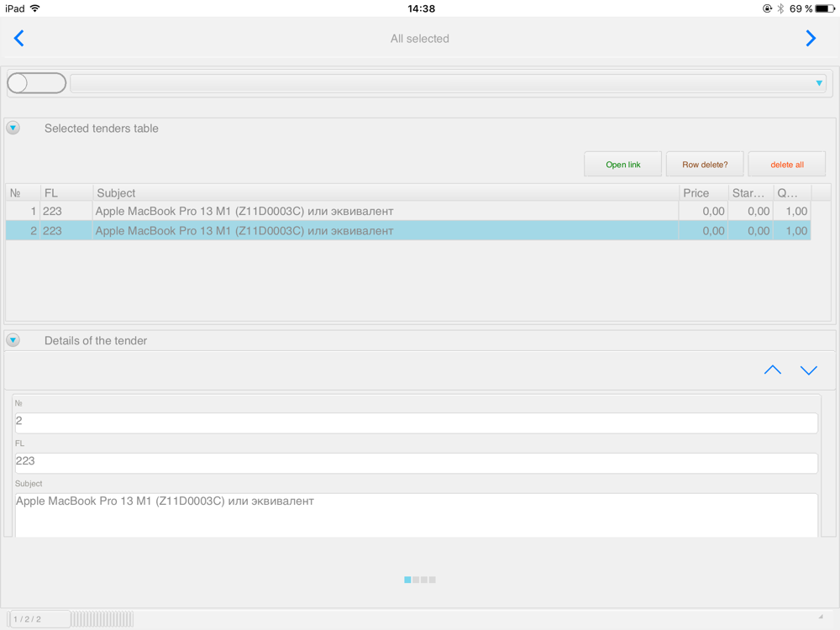Open the top dropdown list arrow
The height and width of the screenshot is (630, 840).
(818, 83)
